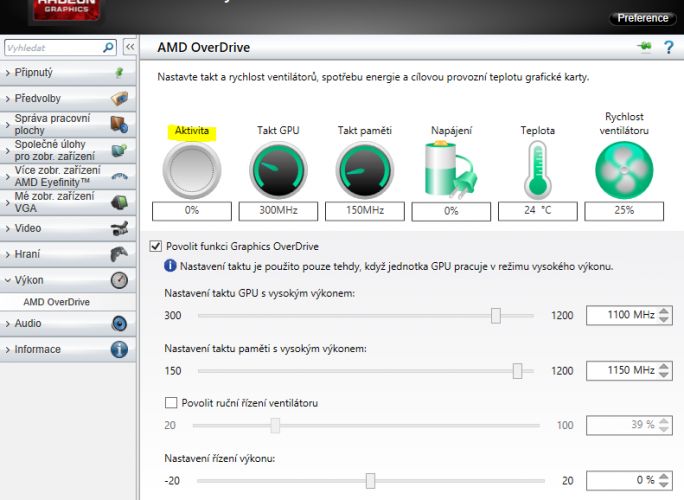Click the Společné úlohy display icon
The image size is (684, 500).
pos(119,151)
